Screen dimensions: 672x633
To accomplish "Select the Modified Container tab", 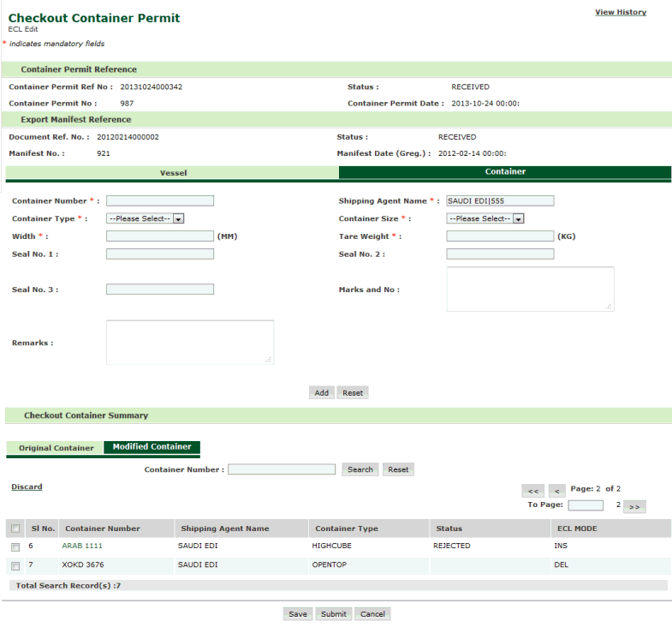I will click(x=152, y=447).
